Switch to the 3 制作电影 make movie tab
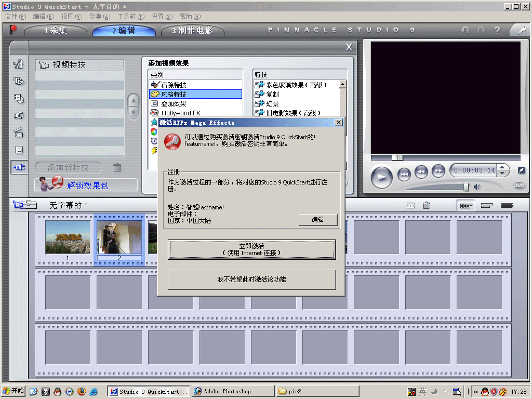Viewport: 532px width, 399px height. pos(192,31)
